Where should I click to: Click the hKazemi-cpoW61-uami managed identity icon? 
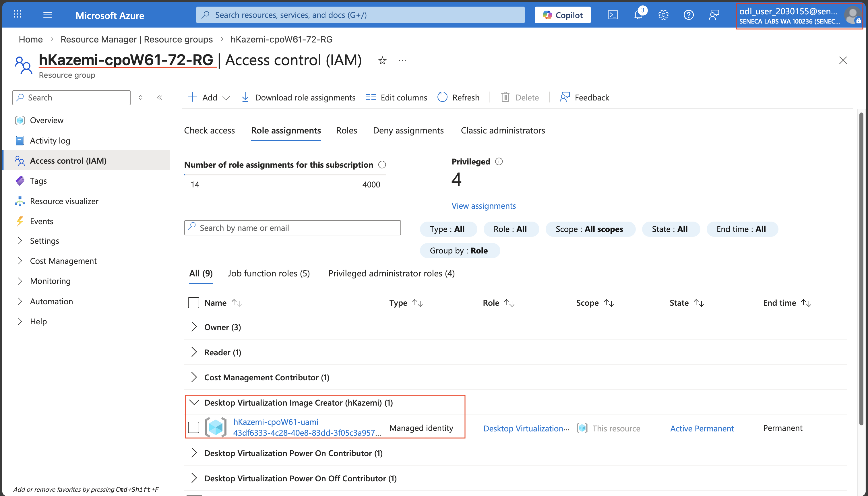pos(216,427)
